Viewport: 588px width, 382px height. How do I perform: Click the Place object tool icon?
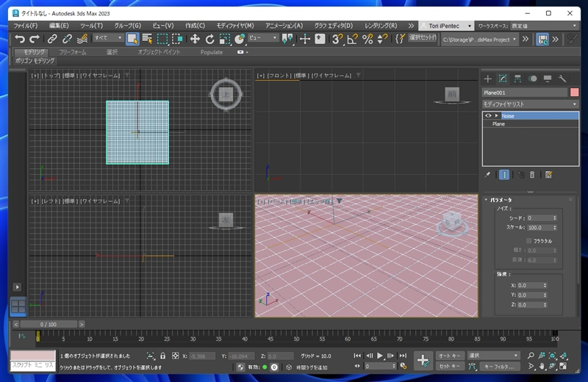coord(240,39)
